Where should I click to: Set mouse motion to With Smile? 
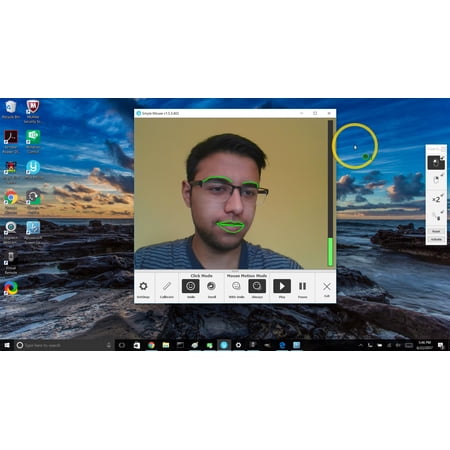pyautogui.click(x=236, y=286)
